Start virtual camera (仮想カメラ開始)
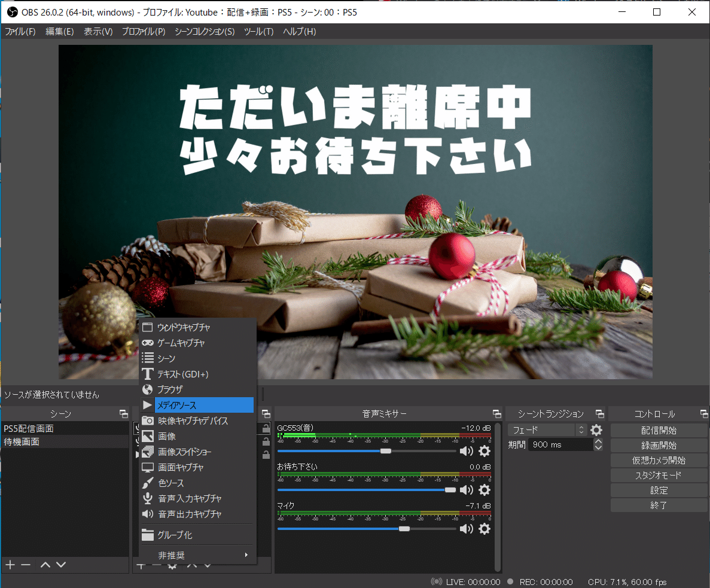Viewport: 710px width, 588px height. point(659,461)
